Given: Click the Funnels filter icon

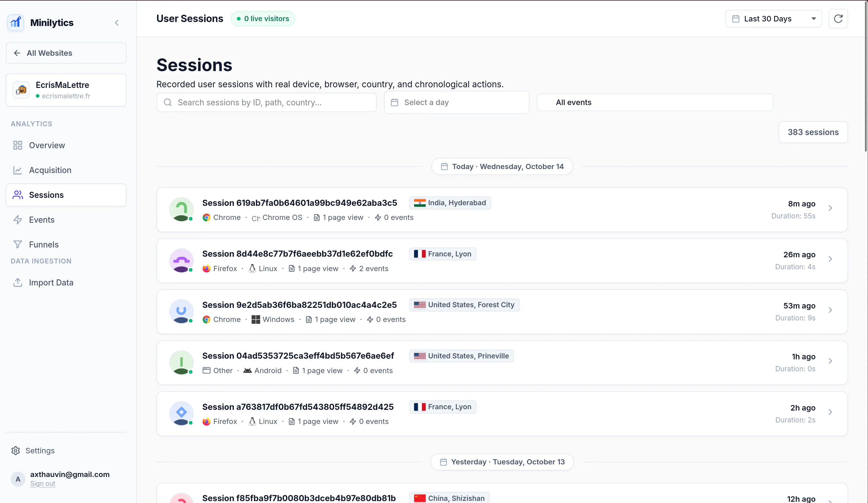Looking at the screenshot, I should tap(17, 244).
